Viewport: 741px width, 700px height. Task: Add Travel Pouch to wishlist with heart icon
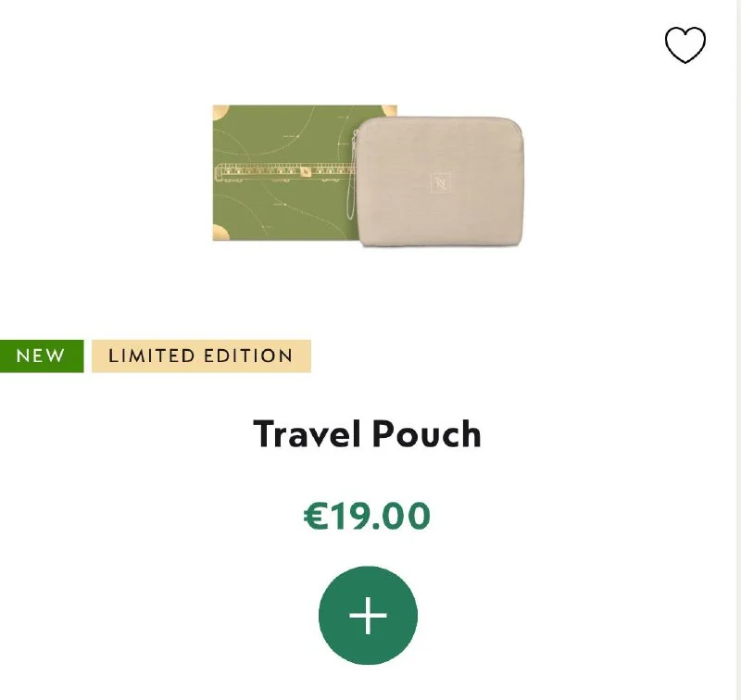pos(685,44)
